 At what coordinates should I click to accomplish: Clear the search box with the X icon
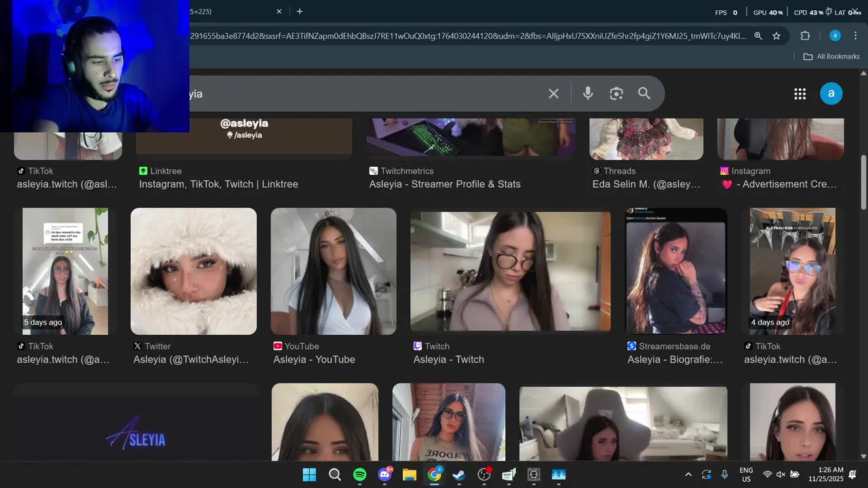pyautogui.click(x=553, y=94)
